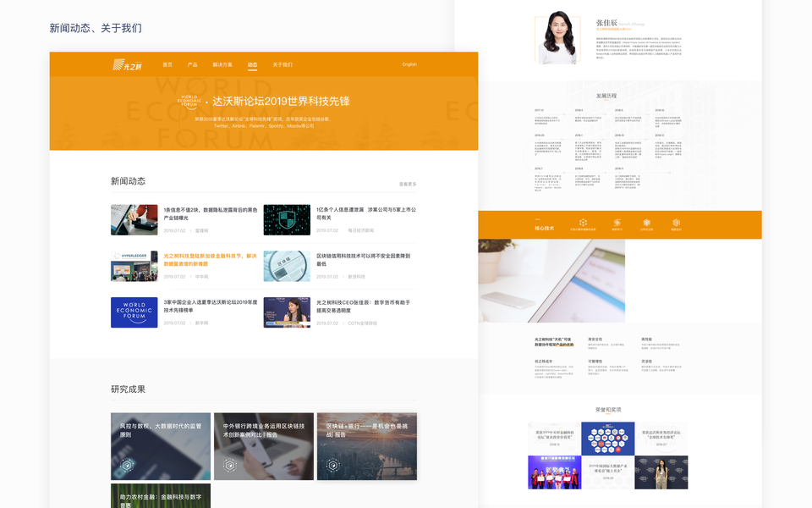This screenshot has width=812, height=508.
Task: Switch language via the English link
Action: pos(409,64)
